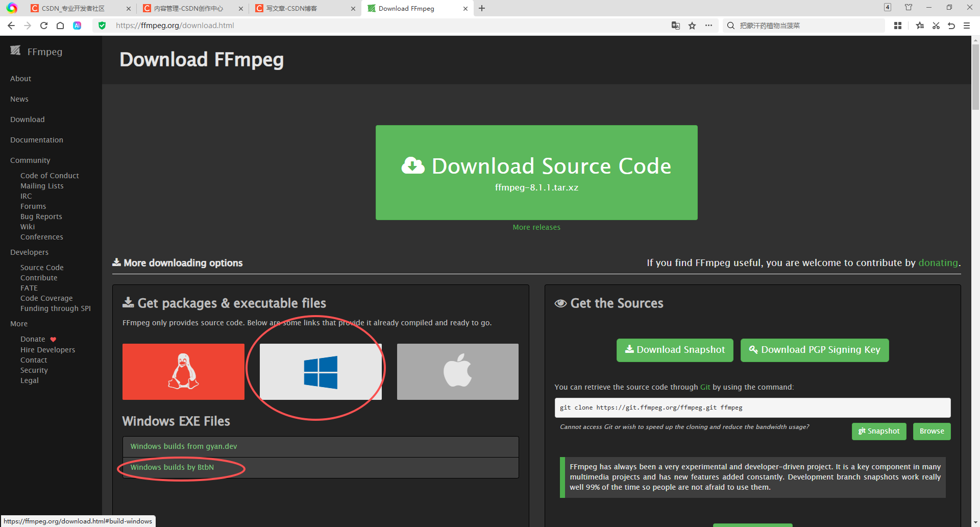
Task: Click the Download Source Code button
Action: coord(536,173)
